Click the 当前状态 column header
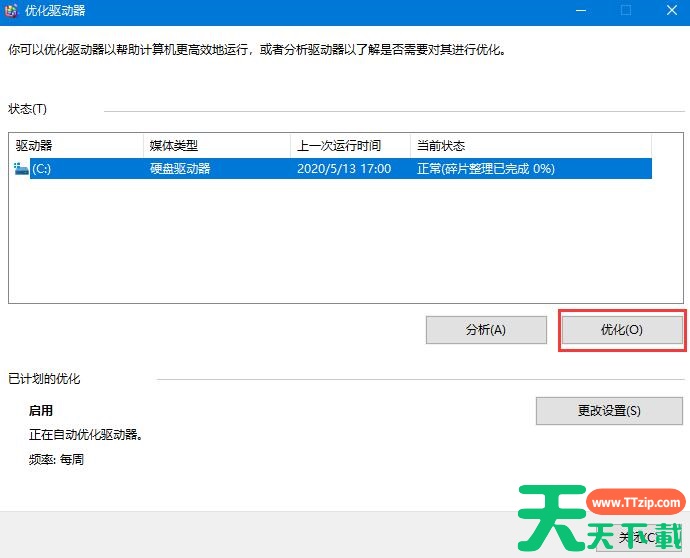This screenshot has height=558, width=690. pos(530,146)
